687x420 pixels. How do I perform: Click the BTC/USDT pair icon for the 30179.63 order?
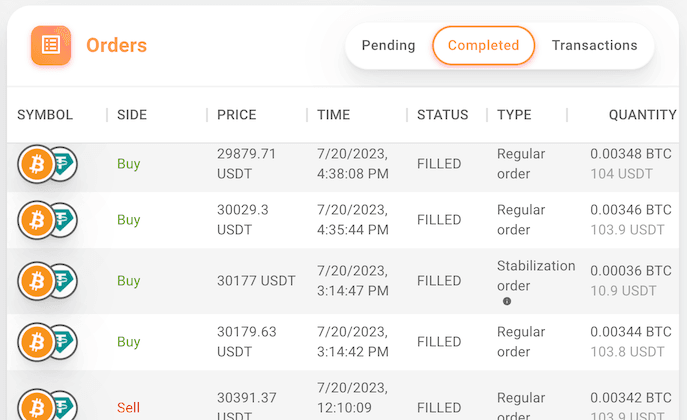[47, 342]
